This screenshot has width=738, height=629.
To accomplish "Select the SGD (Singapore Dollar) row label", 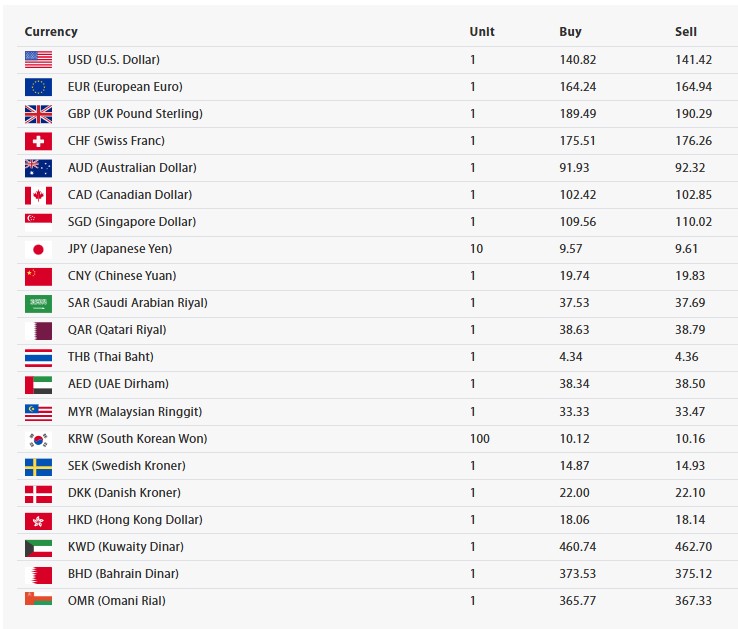I will point(132,222).
